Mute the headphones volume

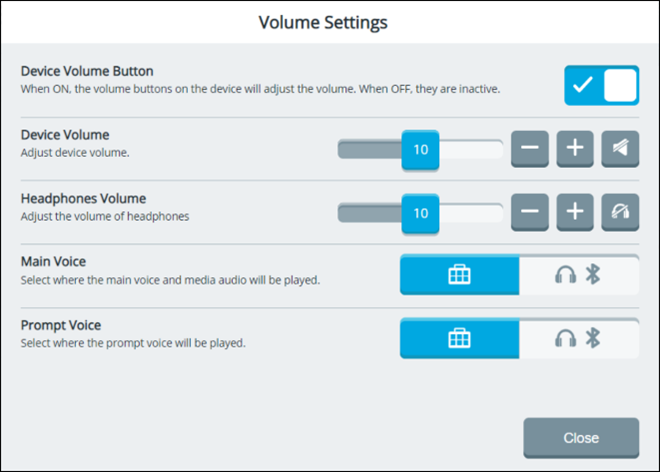pos(620,212)
